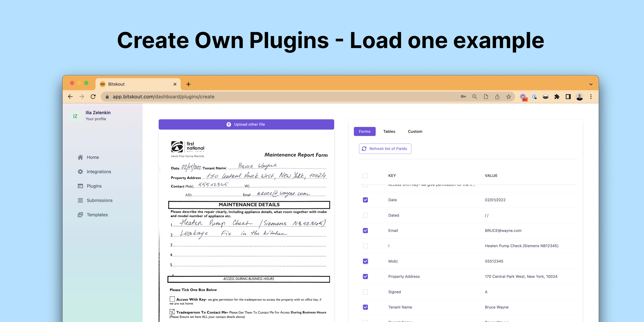Viewport: 644px width, 322px height.
Task: Click the KEY column header
Action: tap(392, 176)
